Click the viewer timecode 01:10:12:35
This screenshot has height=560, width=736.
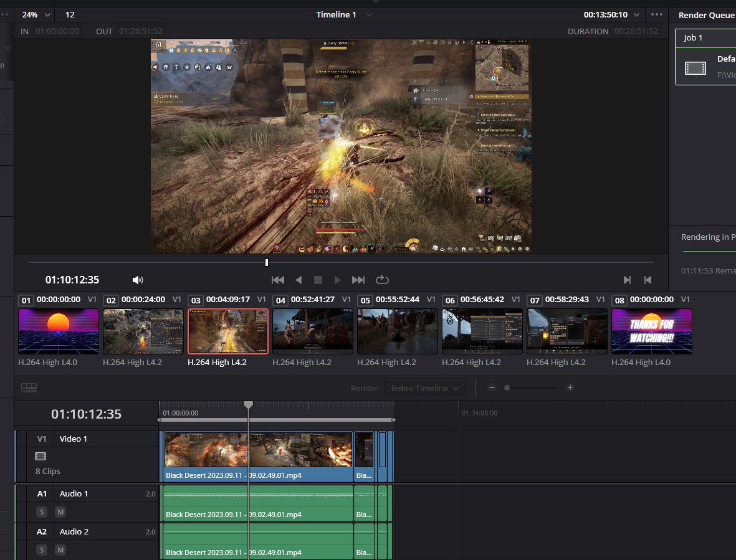tap(72, 280)
